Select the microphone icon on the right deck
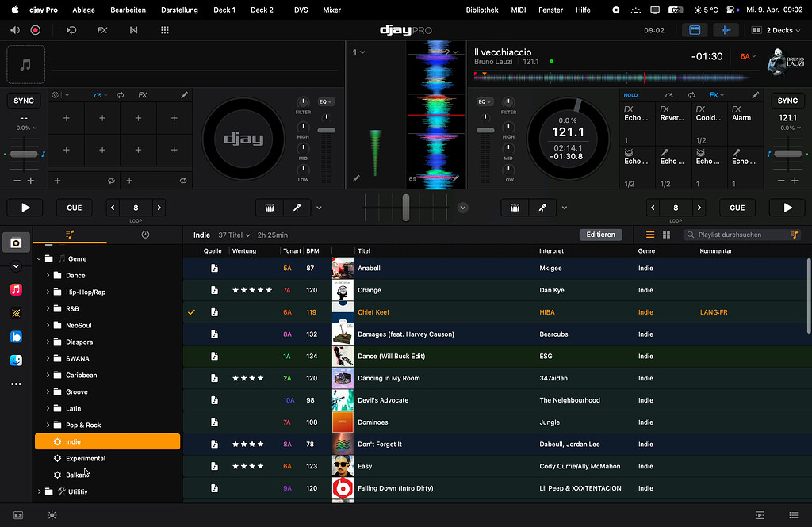 coord(542,207)
